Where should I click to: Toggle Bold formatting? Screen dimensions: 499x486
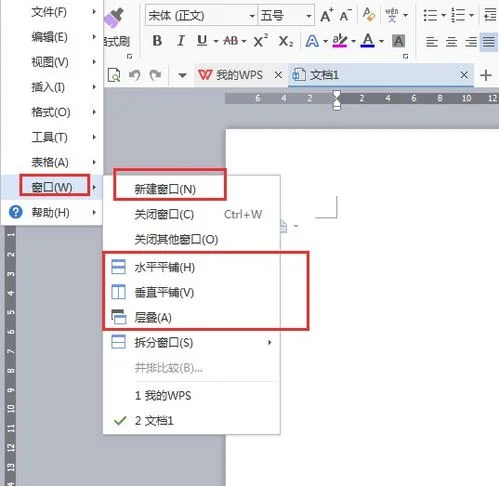click(157, 41)
